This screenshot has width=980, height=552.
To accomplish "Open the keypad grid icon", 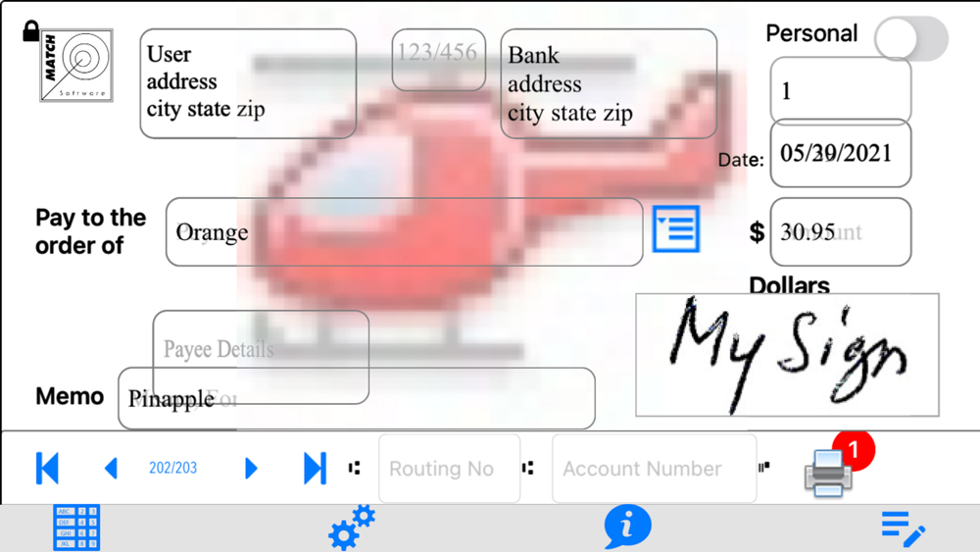I will (x=76, y=527).
